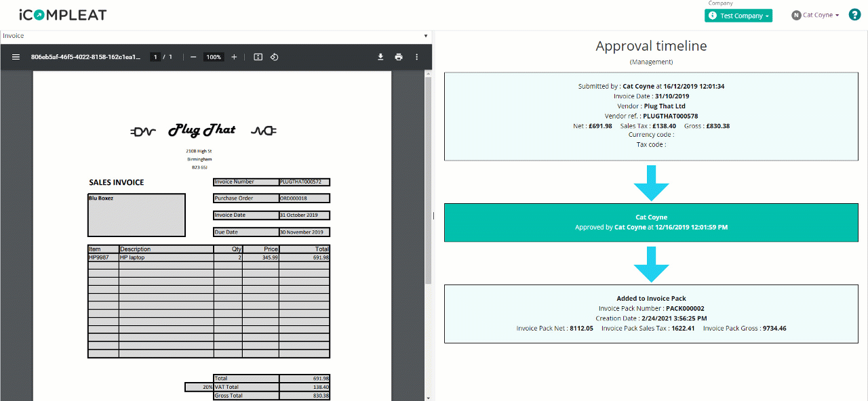
Task: Click the iCompleat logo
Action: (62, 15)
